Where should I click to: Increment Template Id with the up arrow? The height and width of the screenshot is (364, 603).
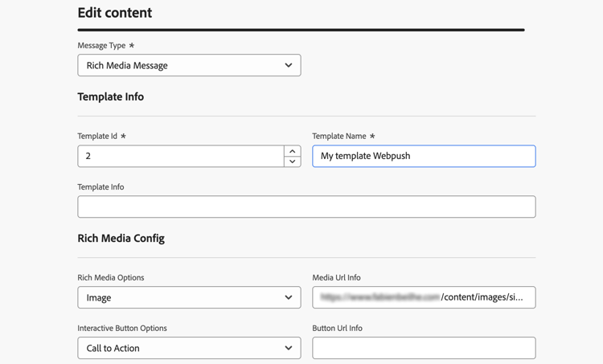pos(293,151)
